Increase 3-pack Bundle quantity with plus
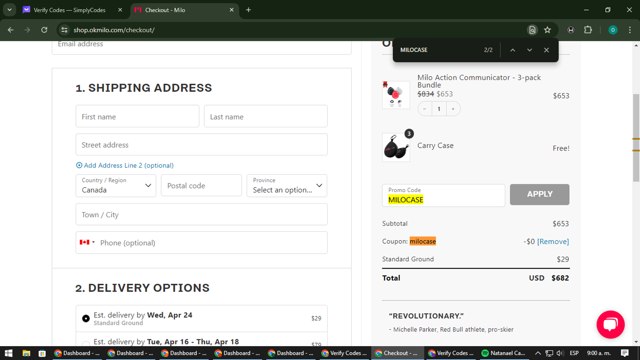The width and height of the screenshot is (640, 360). (x=453, y=109)
